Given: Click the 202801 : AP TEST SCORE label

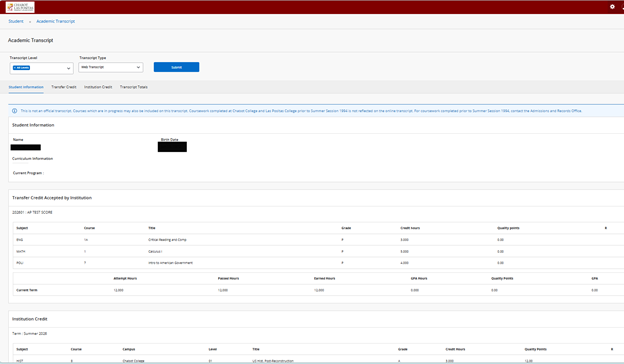Looking at the screenshot, I should point(32,212).
